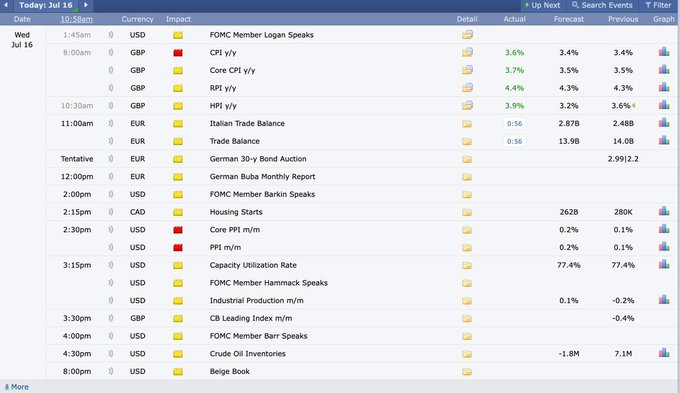Click the Forecast column header
Viewport: 680px width, 393px height.
[569, 19]
